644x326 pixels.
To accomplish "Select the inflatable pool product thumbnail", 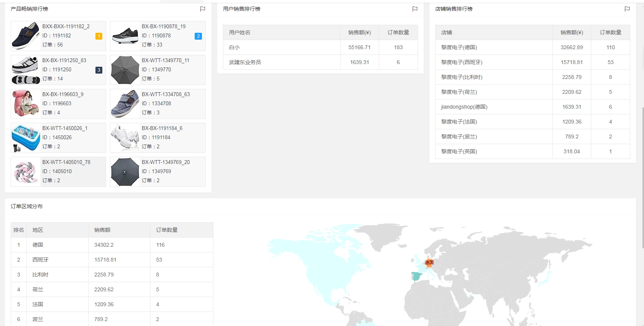I will point(26,138).
